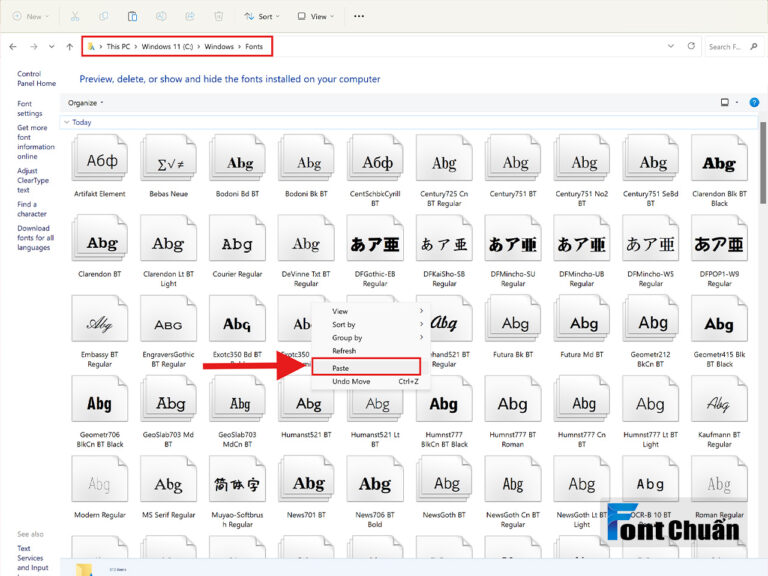Viewport: 768px width, 576px height.
Task: Open the Font settings link
Action: [30, 108]
